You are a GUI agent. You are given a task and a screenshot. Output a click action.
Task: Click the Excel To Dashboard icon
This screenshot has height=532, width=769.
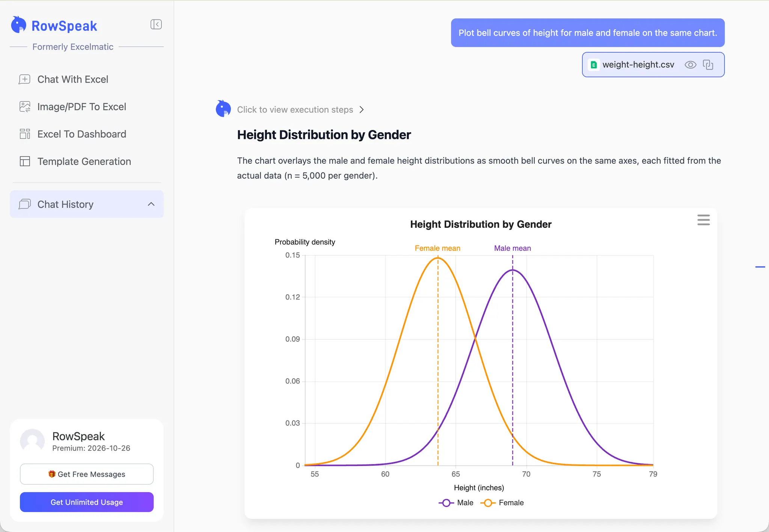pos(25,134)
